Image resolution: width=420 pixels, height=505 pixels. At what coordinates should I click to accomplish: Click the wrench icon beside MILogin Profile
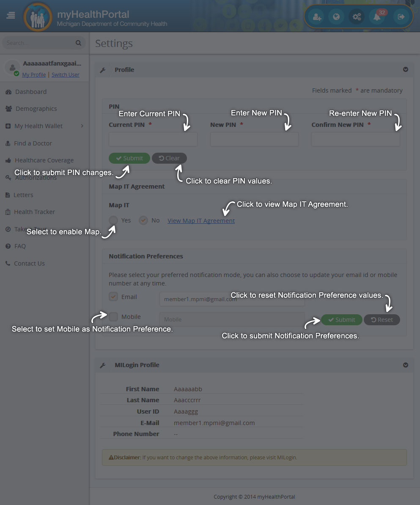point(103,365)
